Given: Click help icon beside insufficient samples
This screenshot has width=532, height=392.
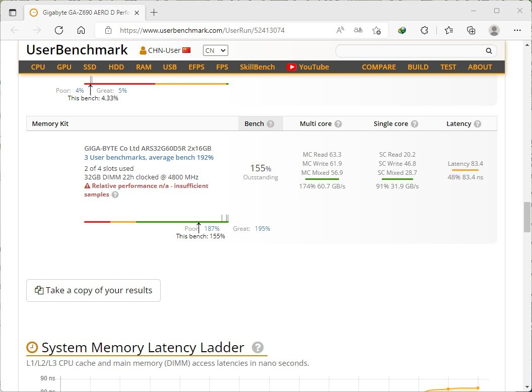Looking at the screenshot, I should (115, 194).
